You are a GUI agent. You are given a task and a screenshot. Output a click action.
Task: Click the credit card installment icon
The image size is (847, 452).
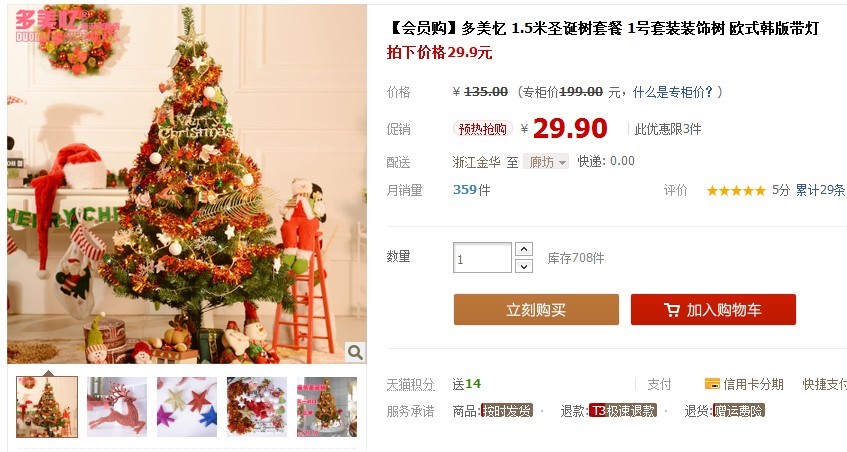(712, 384)
